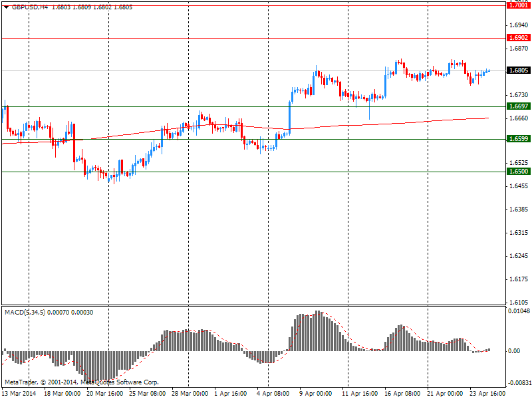532x399 pixels.
Task: Select the 1.6697 green level label
Action: pyautogui.click(x=519, y=106)
